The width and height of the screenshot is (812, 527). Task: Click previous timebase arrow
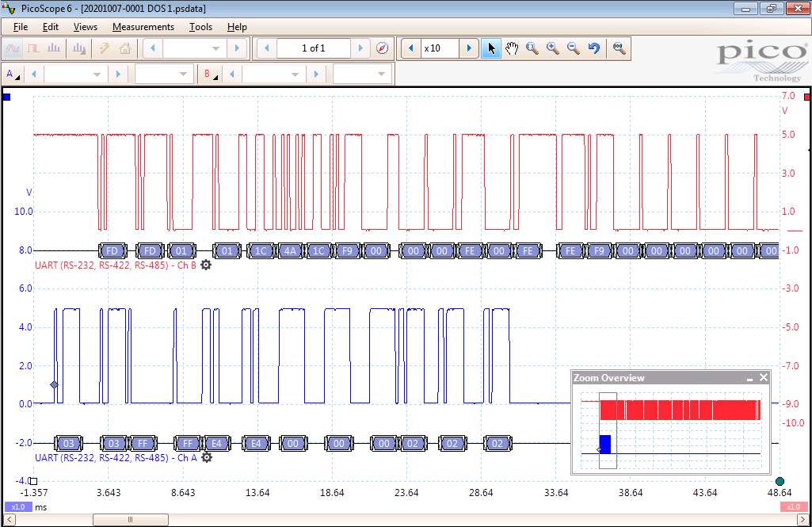click(152, 48)
